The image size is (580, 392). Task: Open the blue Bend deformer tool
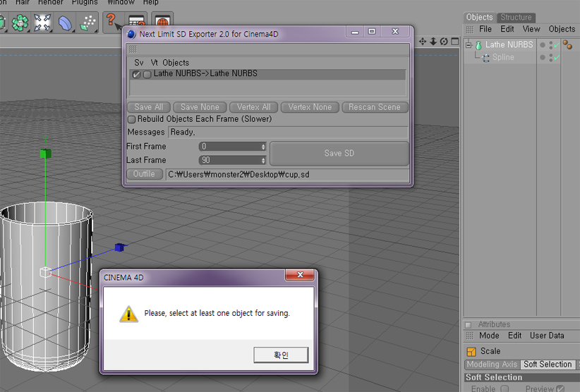click(x=65, y=23)
